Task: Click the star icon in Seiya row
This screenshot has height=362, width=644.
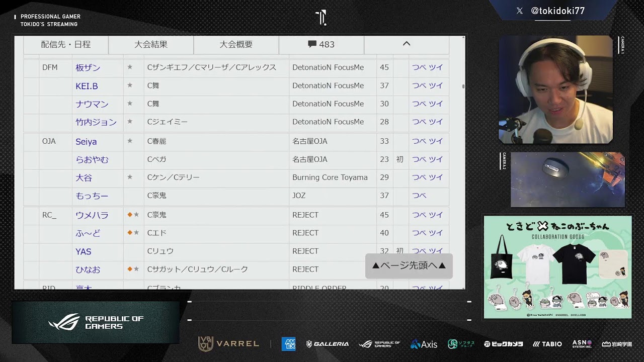Action: pyautogui.click(x=130, y=141)
